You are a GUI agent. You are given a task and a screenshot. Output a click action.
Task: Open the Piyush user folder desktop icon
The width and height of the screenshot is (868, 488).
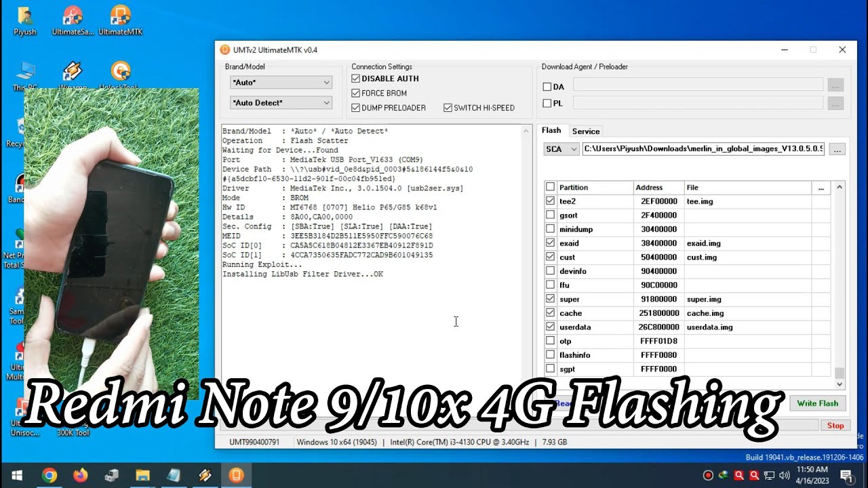[x=25, y=20]
